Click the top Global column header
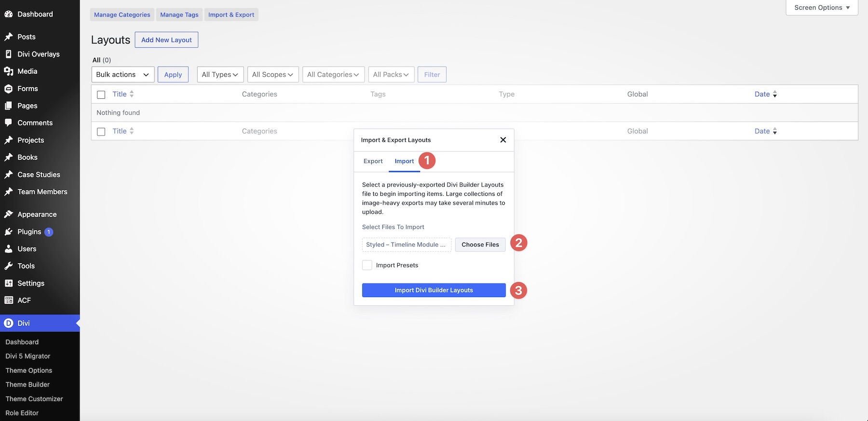Viewport: 868px width, 421px height. point(637,94)
